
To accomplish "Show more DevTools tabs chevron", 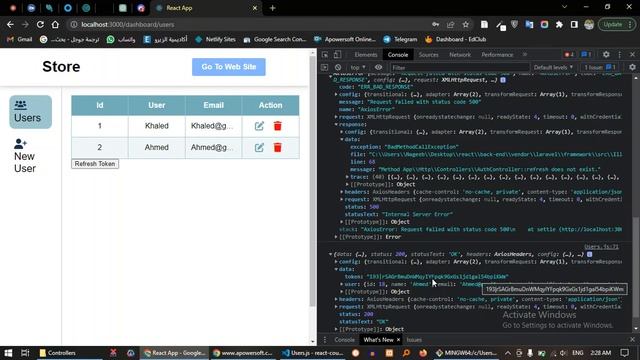I will coord(525,55).
